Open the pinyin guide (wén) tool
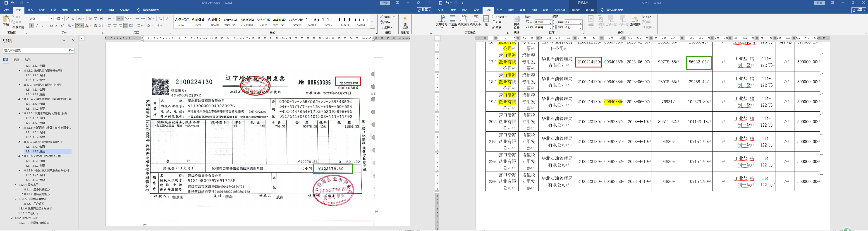 tap(95, 19)
